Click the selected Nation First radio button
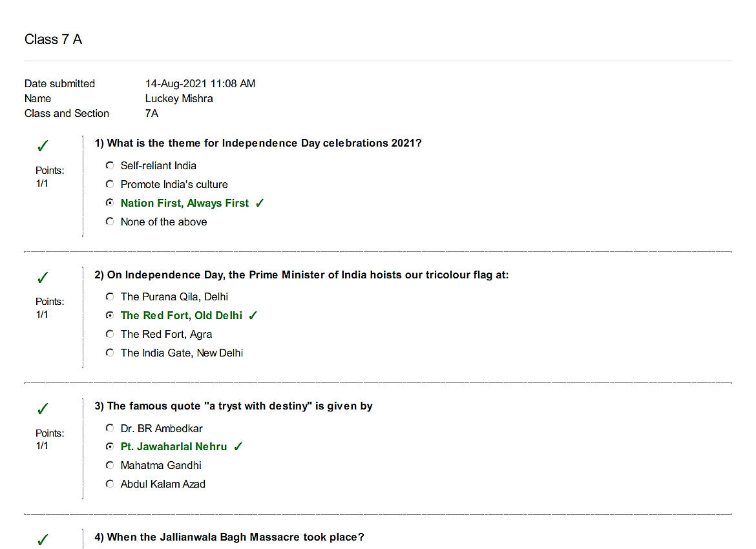756x549 pixels. point(110,203)
